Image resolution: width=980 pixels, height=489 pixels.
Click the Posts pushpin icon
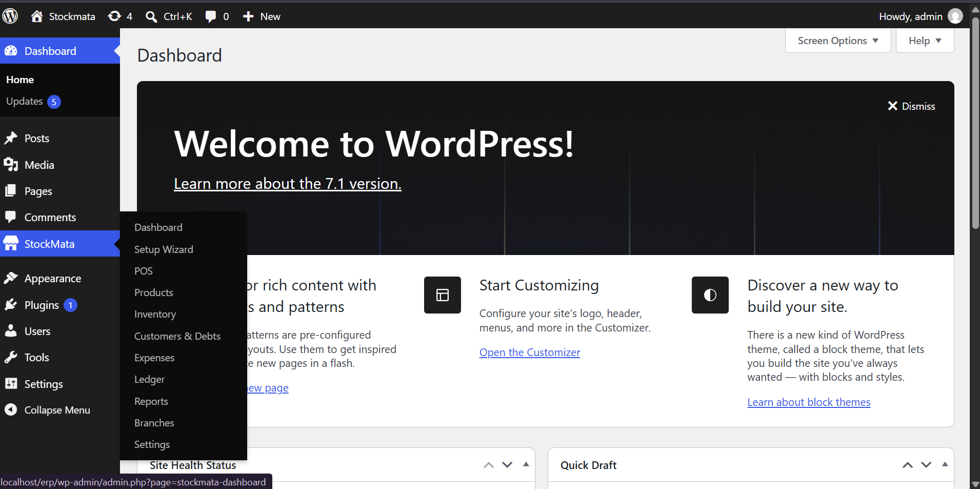point(11,138)
